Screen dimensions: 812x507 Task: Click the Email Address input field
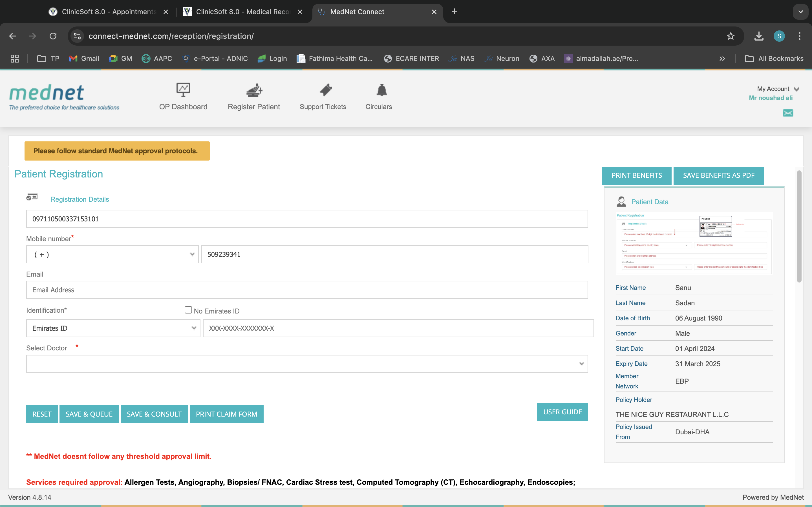coord(307,290)
